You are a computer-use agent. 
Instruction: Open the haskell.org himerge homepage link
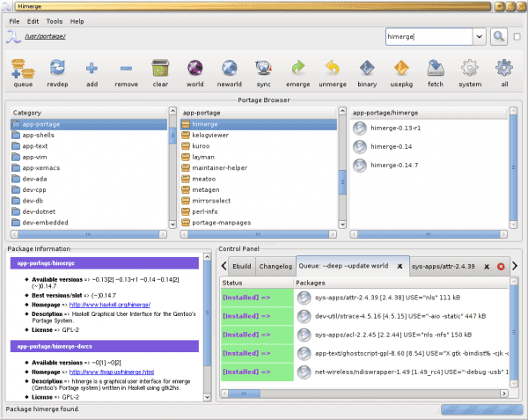110,305
